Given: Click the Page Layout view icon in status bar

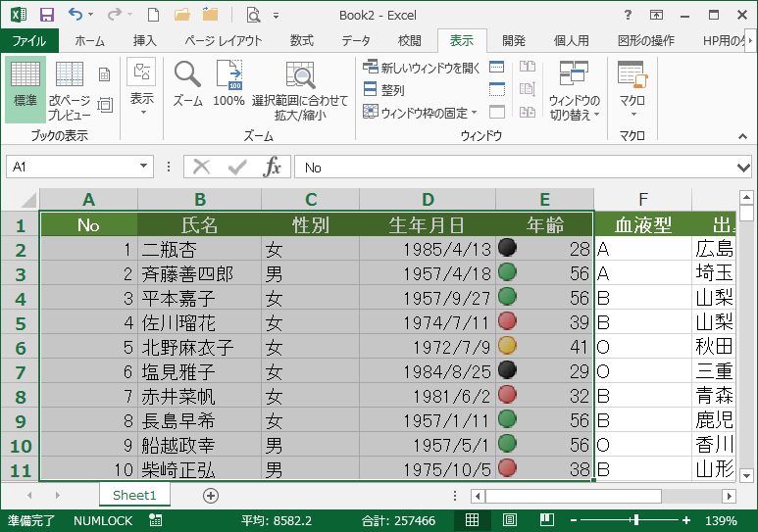Looking at the screenshot, I should click(510, 520).
